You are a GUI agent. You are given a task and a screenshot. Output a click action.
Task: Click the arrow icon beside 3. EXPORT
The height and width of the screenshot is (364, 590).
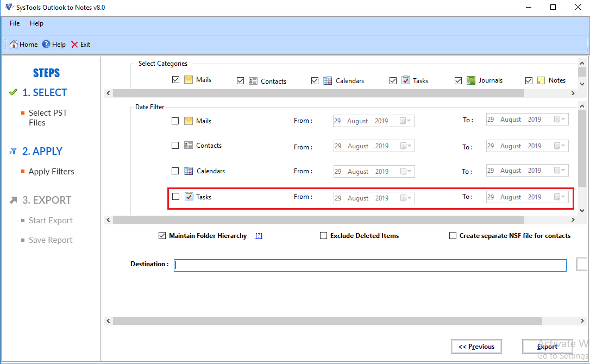pyautogui.click(x=13, y=200)
